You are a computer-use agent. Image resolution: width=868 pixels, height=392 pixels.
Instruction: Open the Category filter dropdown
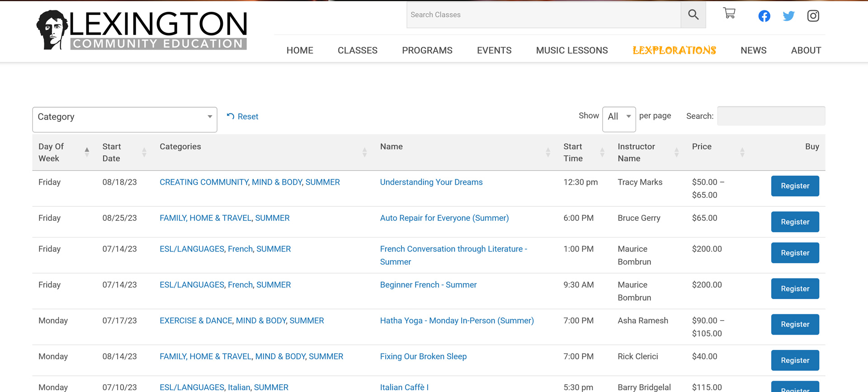pos(125,120)
